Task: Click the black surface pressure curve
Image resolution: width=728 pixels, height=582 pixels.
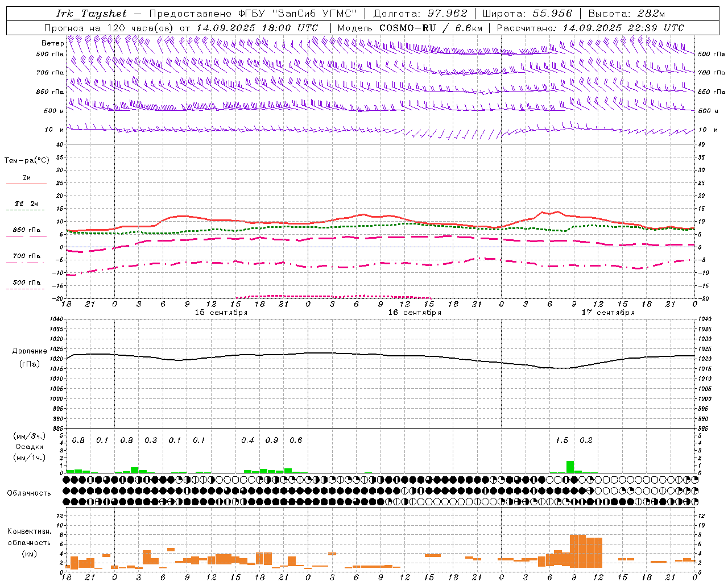Action: pyautogui.click(x=381, y=355)
